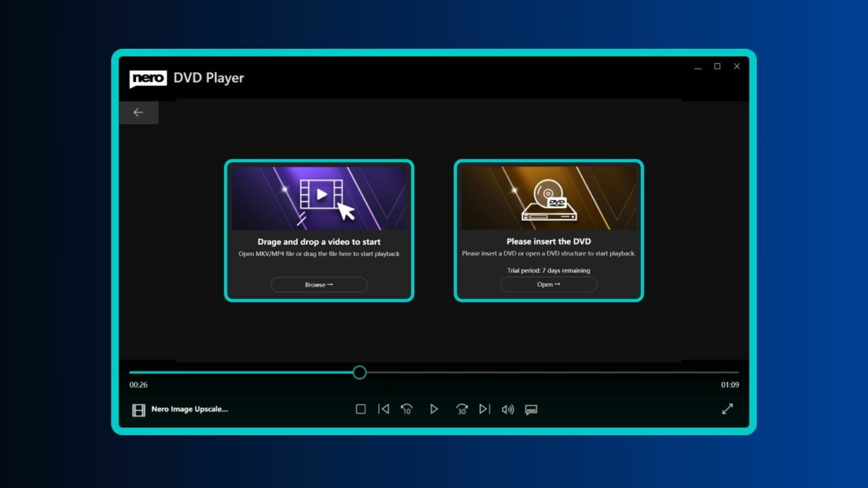This screenshot has width=868, height=488.
Task: Go back to the previous chapter icon
Action: coord(383,409)
